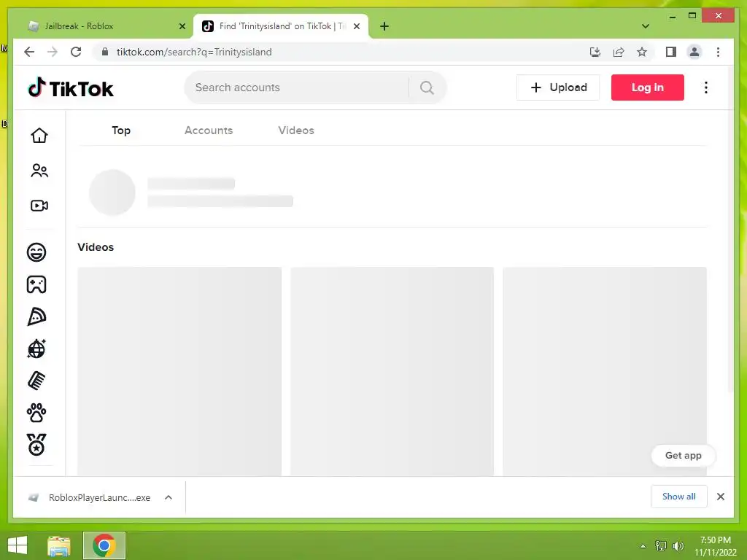This screenshot has height=560, width=747.
Task: View site lock information icon
Action: [105, 52]
